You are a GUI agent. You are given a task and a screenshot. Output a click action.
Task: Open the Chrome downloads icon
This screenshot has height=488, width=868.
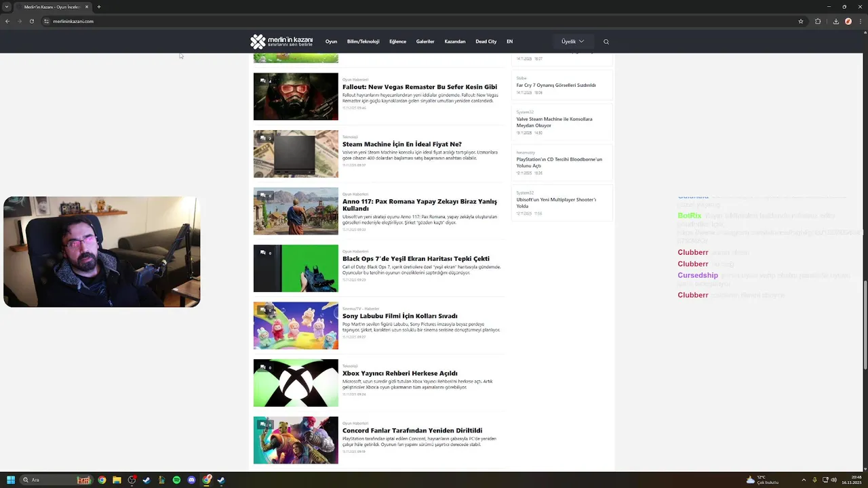[x=835, y=21]
